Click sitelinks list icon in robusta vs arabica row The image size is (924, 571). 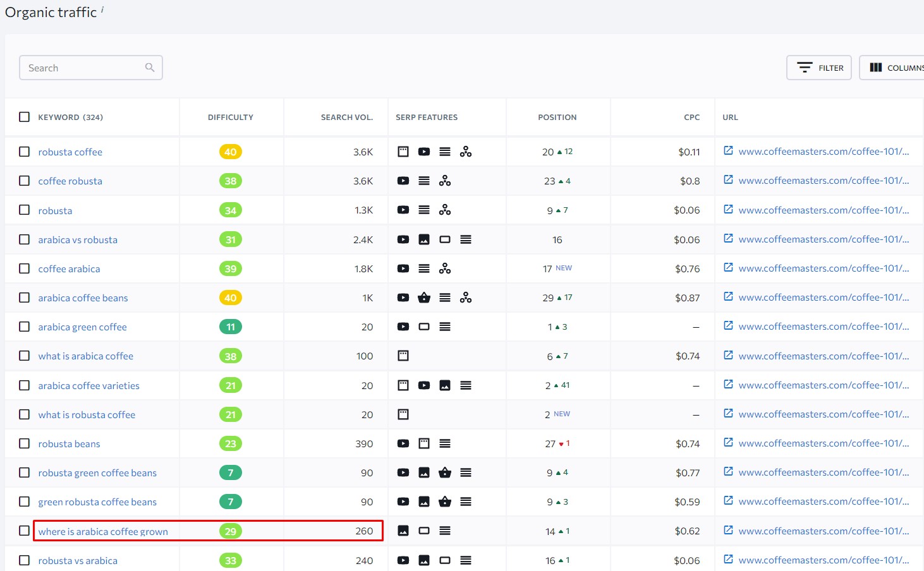point(466,560)
